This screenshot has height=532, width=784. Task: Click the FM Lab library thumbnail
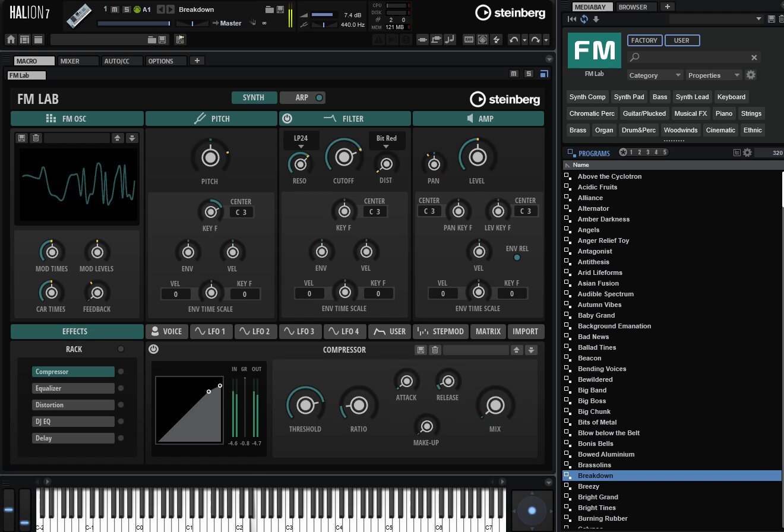pyautogui.click(x=594, y=50)
